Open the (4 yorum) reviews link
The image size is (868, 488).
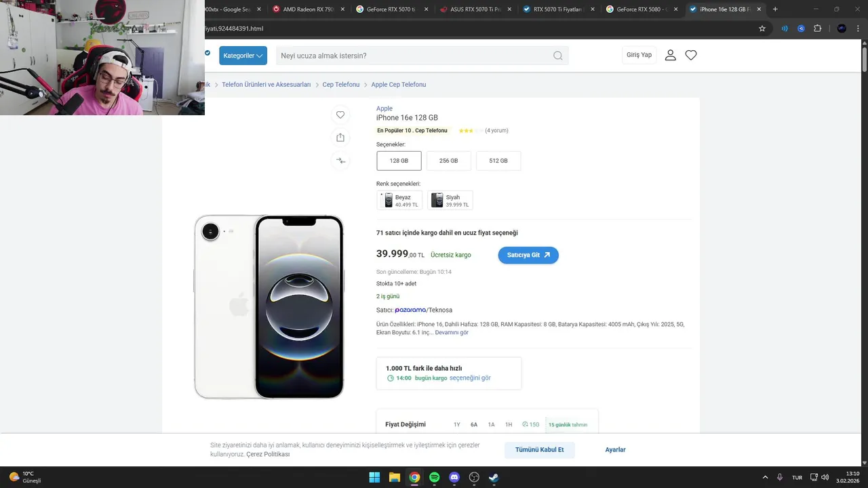(x=496, y=131)
